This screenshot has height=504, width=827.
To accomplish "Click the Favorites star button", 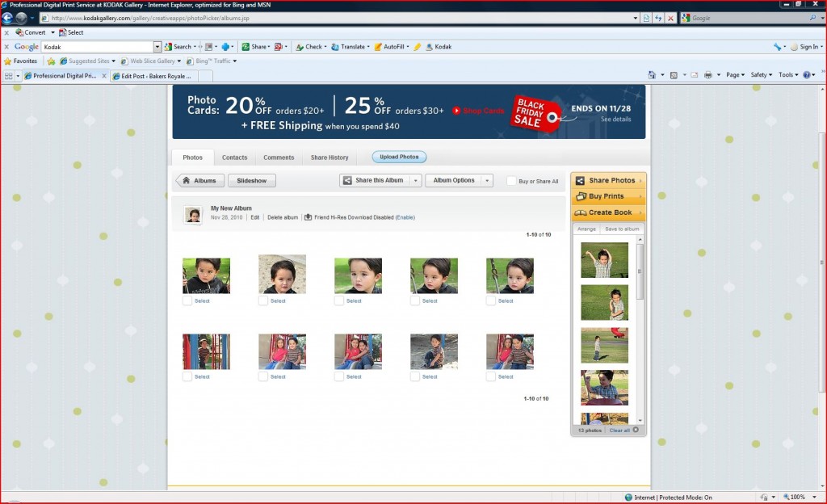I will [20, 61].
